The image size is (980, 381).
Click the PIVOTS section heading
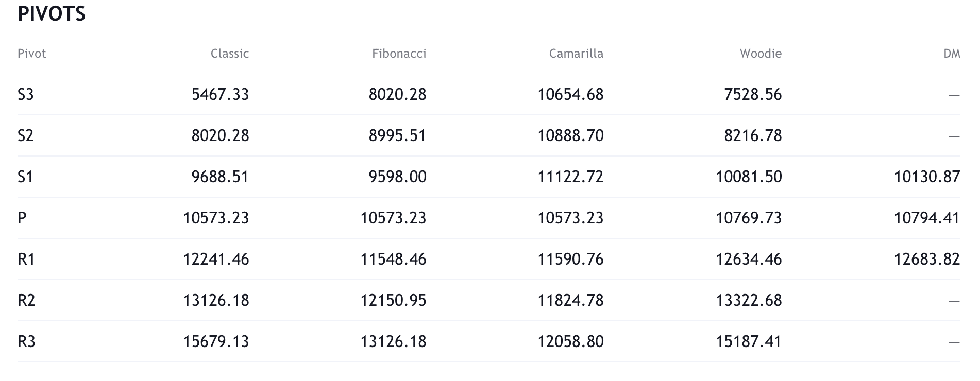point(52,14)
